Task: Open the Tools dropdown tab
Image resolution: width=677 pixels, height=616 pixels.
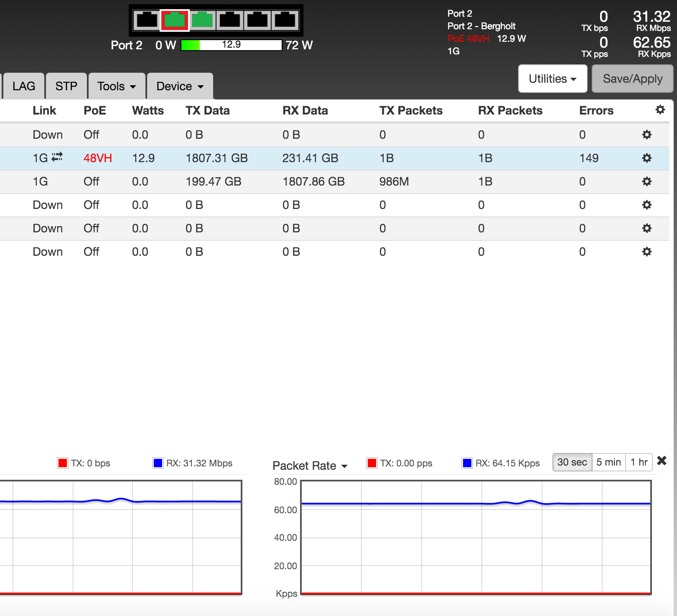Action: [x=117, y=86]
